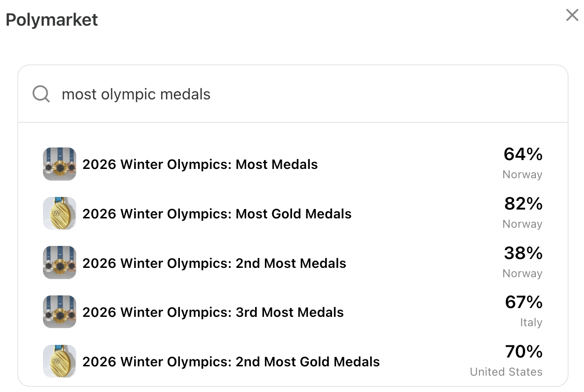Open the 3rd Most Medals market

213,312
